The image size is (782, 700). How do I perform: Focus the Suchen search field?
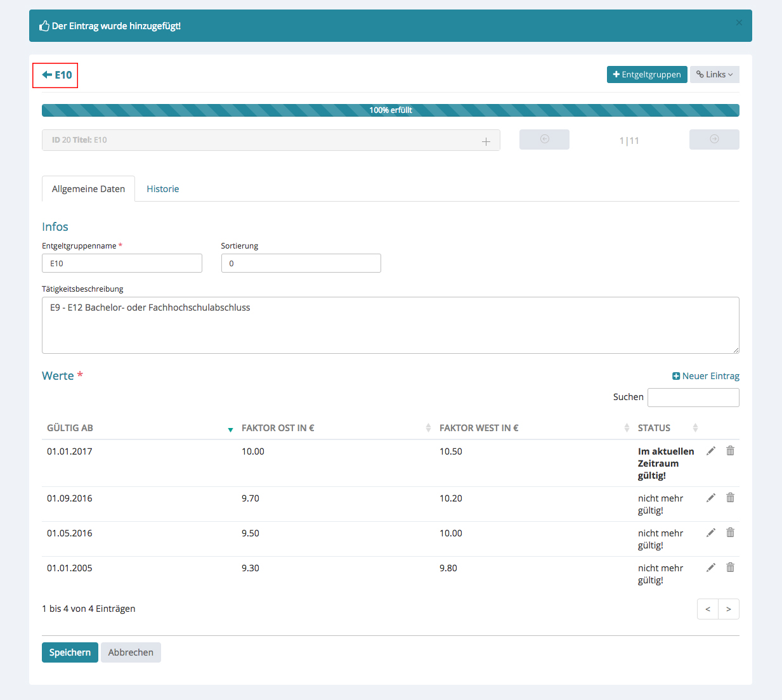coord(693,398)
